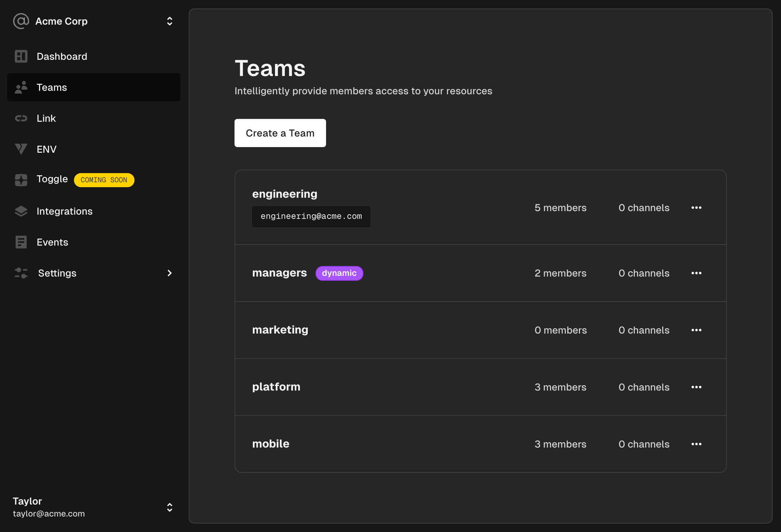Go to the Dashboard section

click(x=62, y=56)
